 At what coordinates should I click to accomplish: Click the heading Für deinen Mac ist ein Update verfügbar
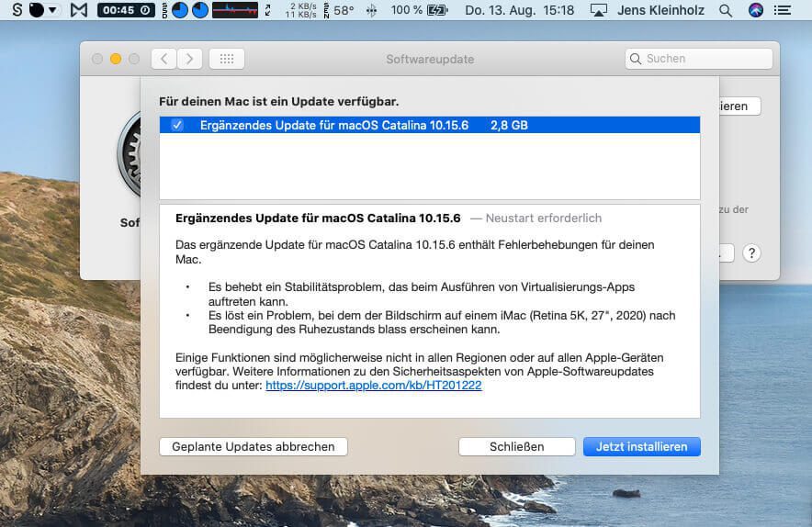pyautogui.click(x=278, y=102)
